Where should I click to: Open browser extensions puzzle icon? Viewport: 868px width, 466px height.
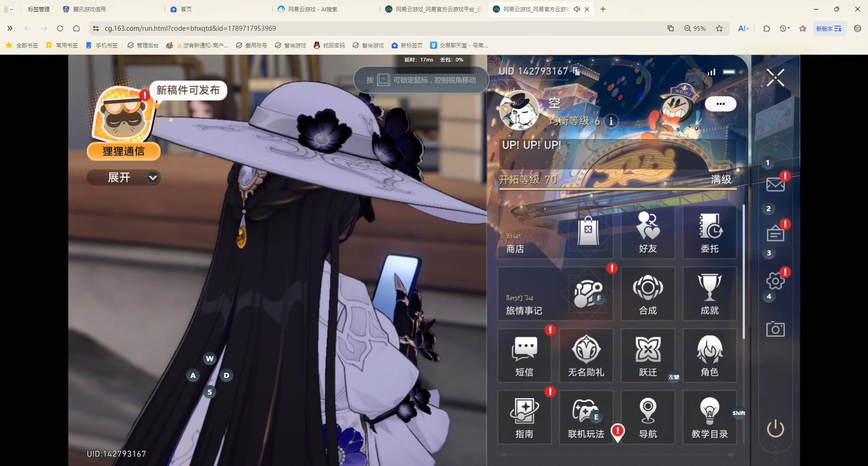coord(767,28)
